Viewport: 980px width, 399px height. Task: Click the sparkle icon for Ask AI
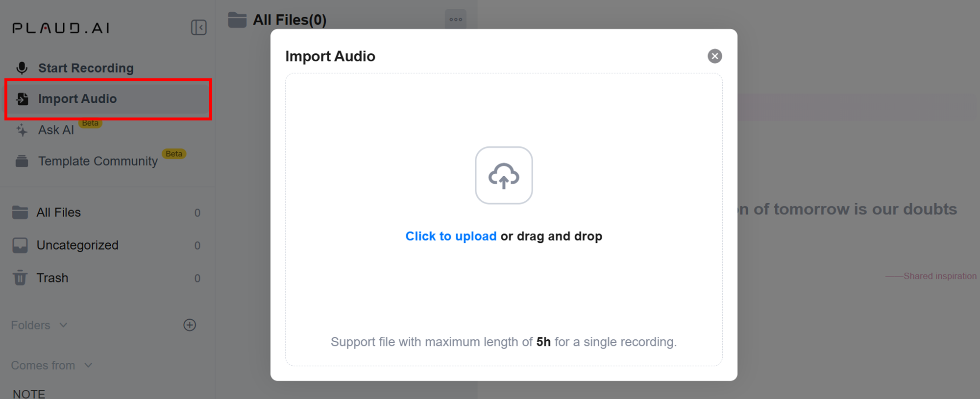(x=22, y=130)
